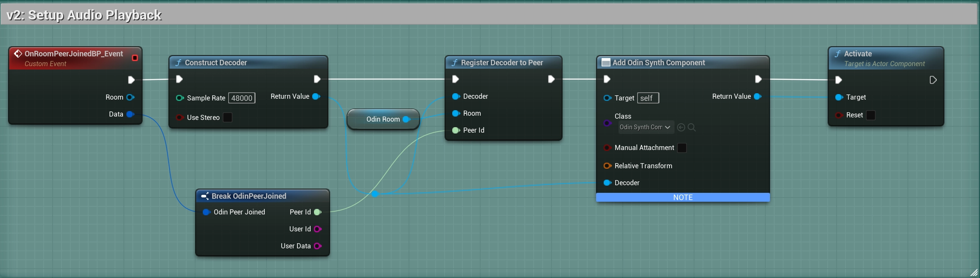Click the Construct Decoder exec output pin

[x=317, y=79]
